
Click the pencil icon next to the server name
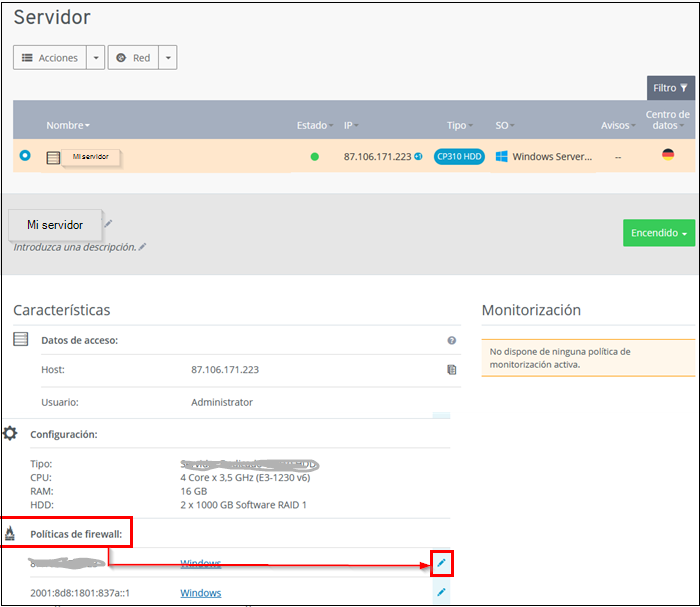108,223
